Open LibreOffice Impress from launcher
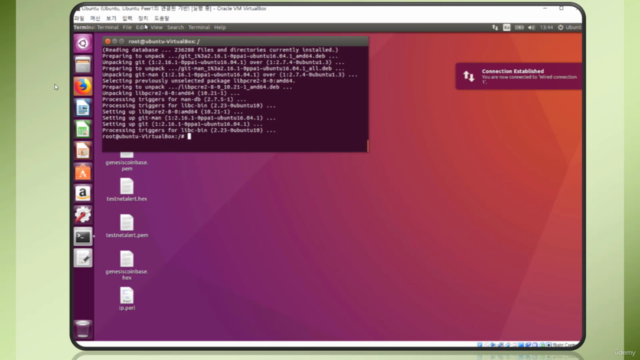This screenshot has height=360, width=640. tap(83, 151)
